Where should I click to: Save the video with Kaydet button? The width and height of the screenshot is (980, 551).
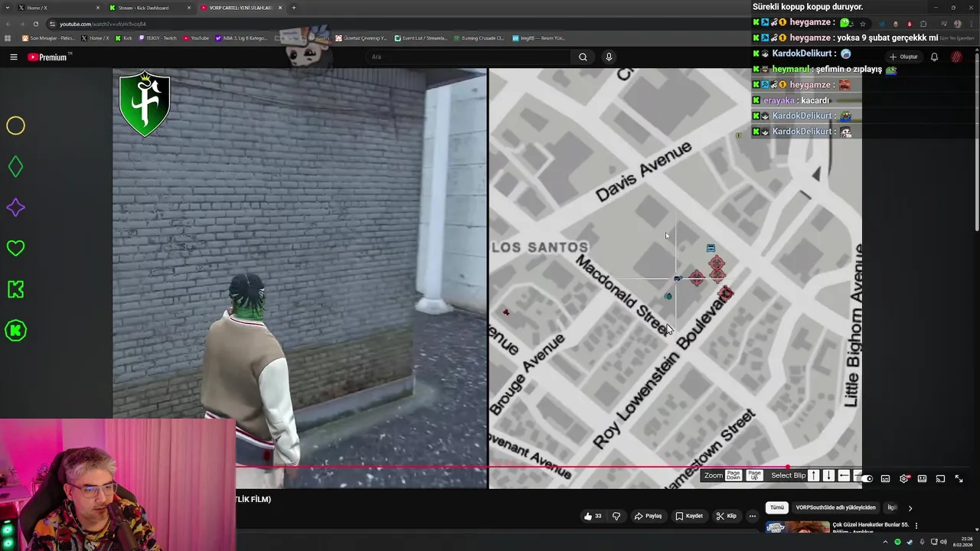[x=689, y=516]
